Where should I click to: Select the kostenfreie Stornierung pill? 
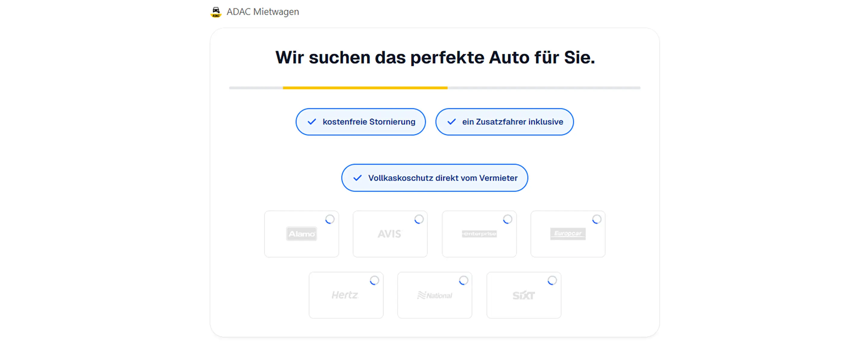[x=360, y=122]
